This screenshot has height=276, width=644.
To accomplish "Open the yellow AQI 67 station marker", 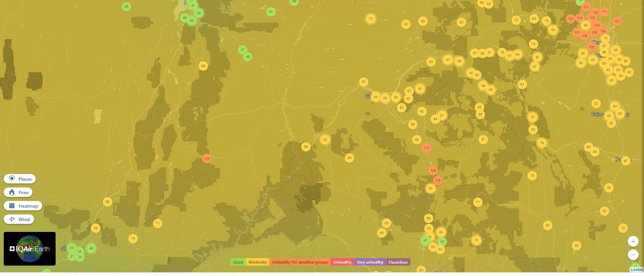I will [x=363, y=82].
